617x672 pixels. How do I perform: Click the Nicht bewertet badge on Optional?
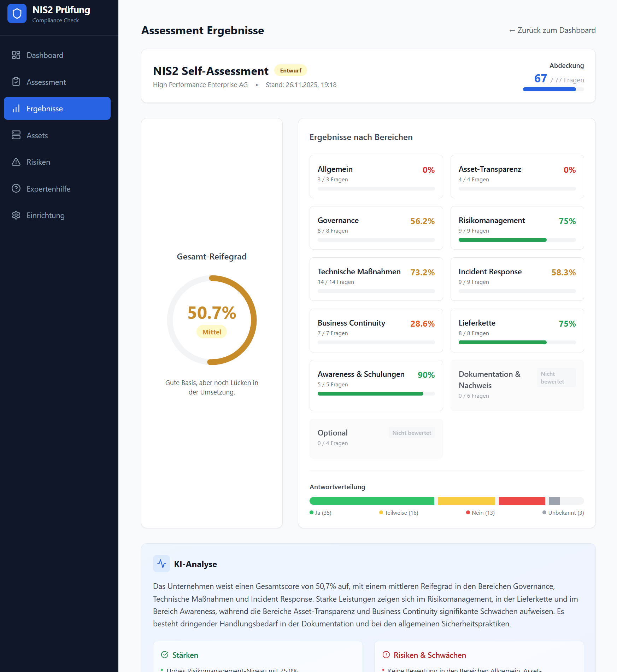[x=411, y=433]
